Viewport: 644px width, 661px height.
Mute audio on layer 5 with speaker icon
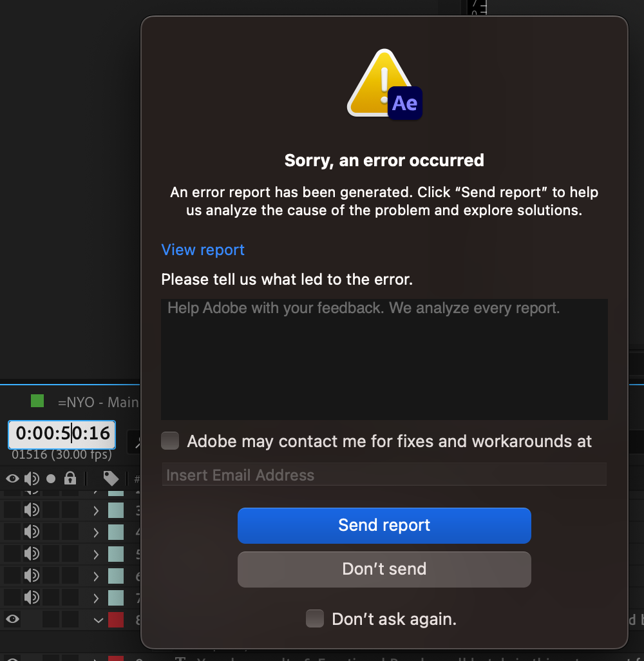point(31,553)
